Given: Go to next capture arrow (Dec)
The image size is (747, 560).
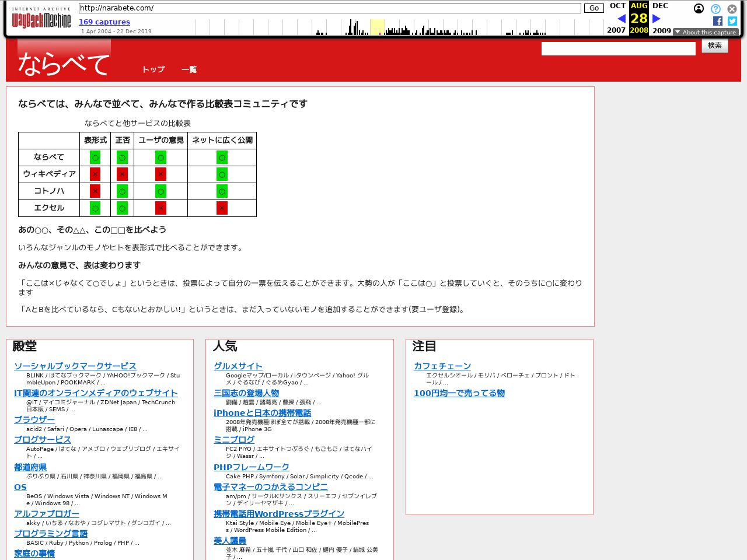Looking at the screenshot, I should point(656,19).
